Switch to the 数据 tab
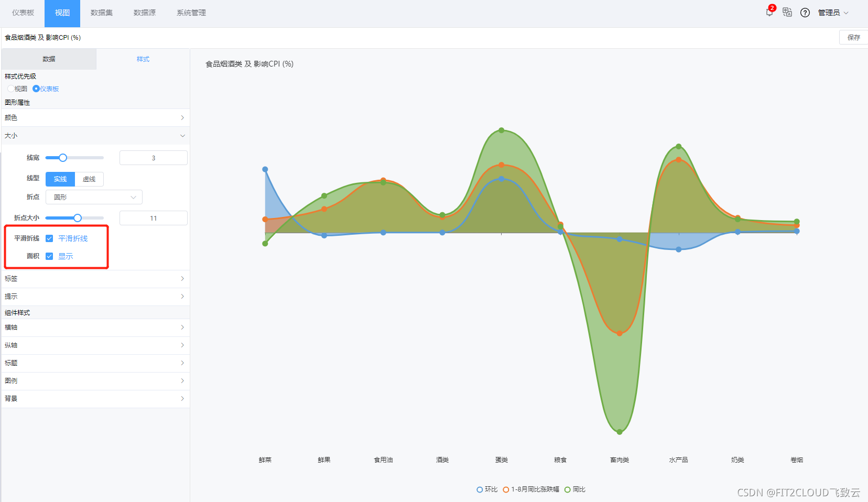Viewport: 868px width, 502px height. (x=49, y=59)
